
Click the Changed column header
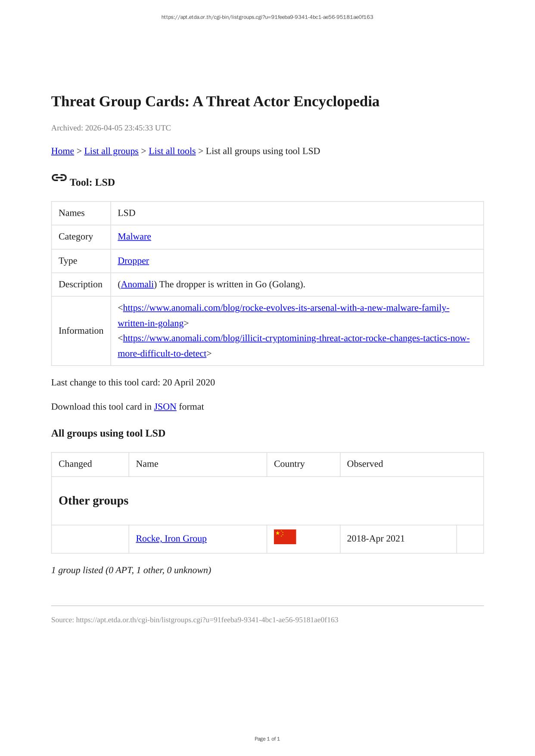click(x=75, y=464)
